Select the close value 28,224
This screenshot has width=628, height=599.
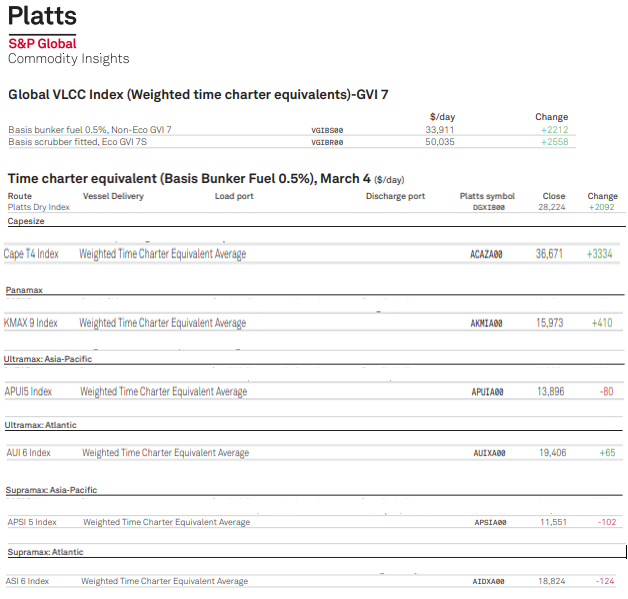[552, 207]
